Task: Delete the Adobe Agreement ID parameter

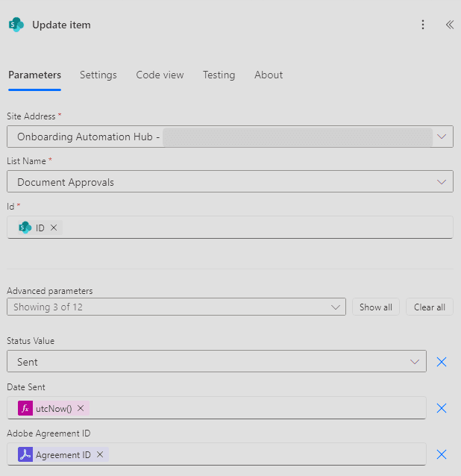Action: (441, 454)
